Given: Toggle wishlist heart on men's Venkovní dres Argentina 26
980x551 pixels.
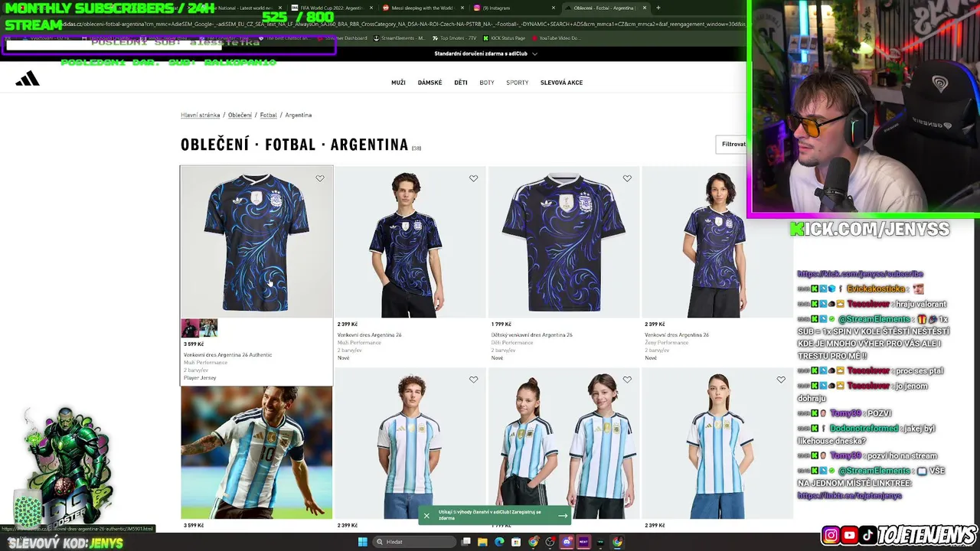Looking at the screenshot, I should point(473,178).
